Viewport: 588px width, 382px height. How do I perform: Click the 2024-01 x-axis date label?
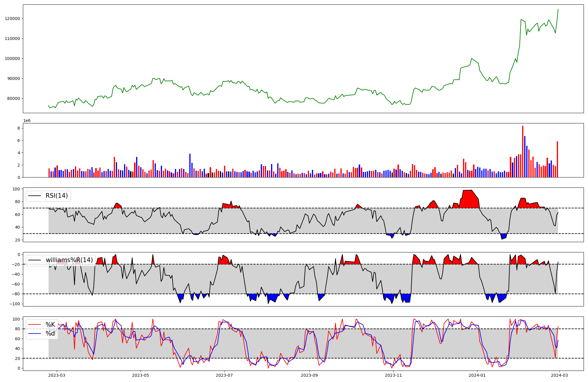(x=477, y=375)
